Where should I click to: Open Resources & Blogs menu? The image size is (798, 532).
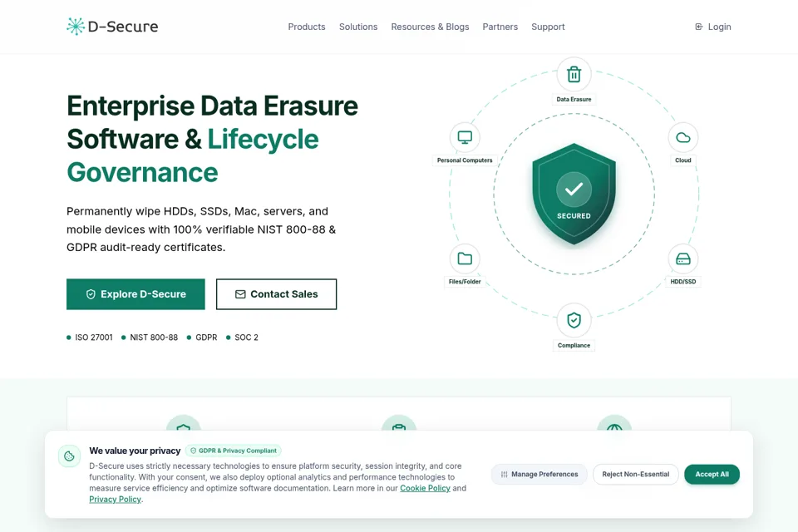(x=430, y=27)
